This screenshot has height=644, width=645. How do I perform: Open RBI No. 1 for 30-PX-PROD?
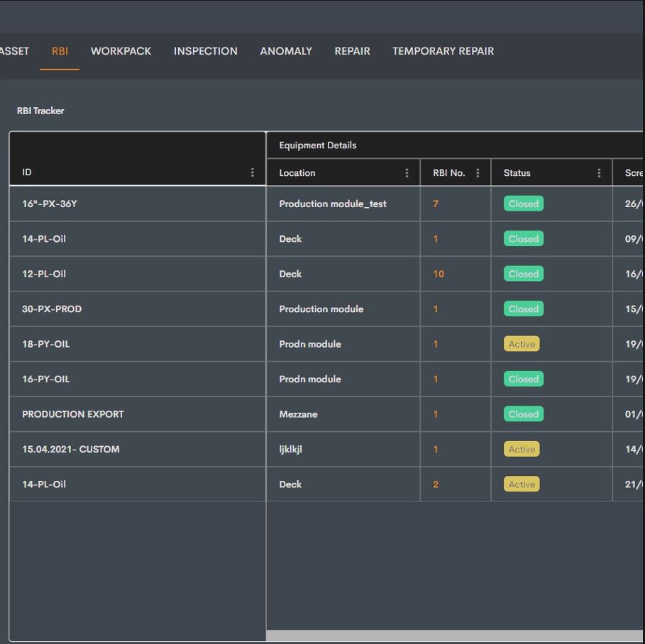(435, 309)
